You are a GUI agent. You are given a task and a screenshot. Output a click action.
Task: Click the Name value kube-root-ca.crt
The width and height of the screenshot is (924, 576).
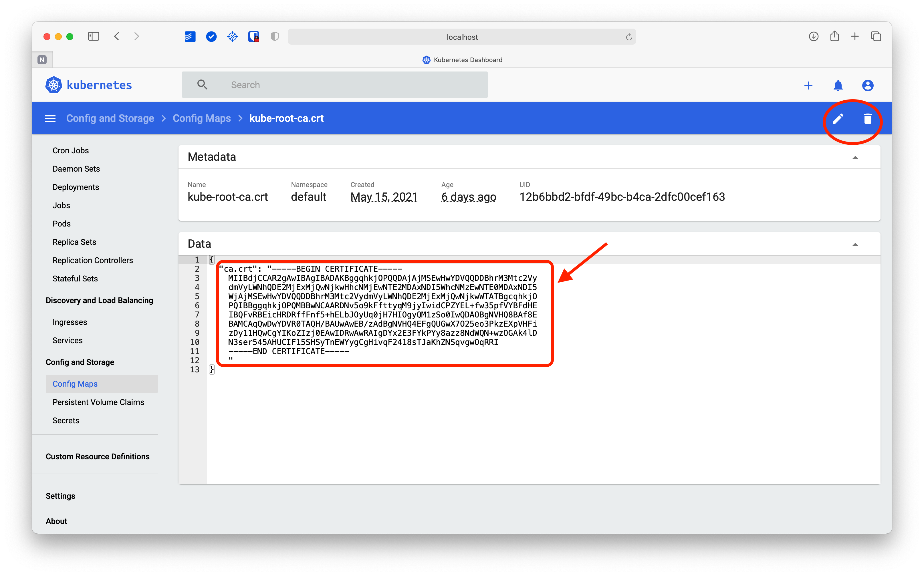[x=227, y=196]
